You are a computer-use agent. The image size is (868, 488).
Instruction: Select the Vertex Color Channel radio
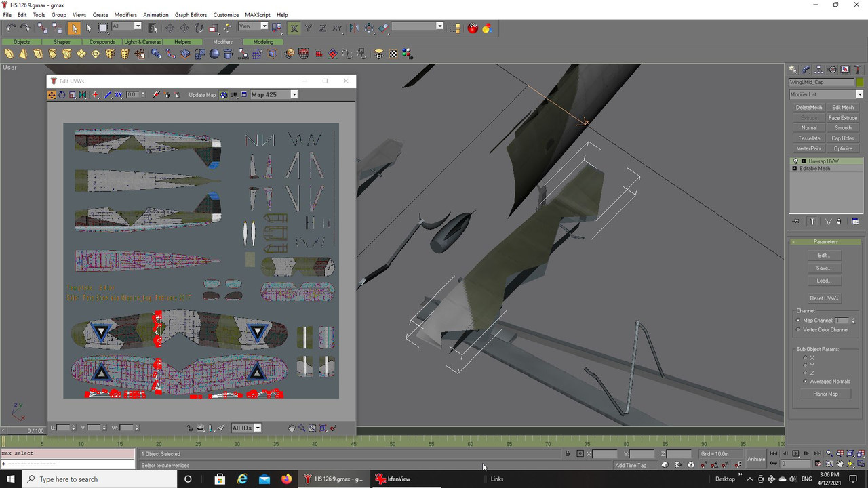point(797,330)
